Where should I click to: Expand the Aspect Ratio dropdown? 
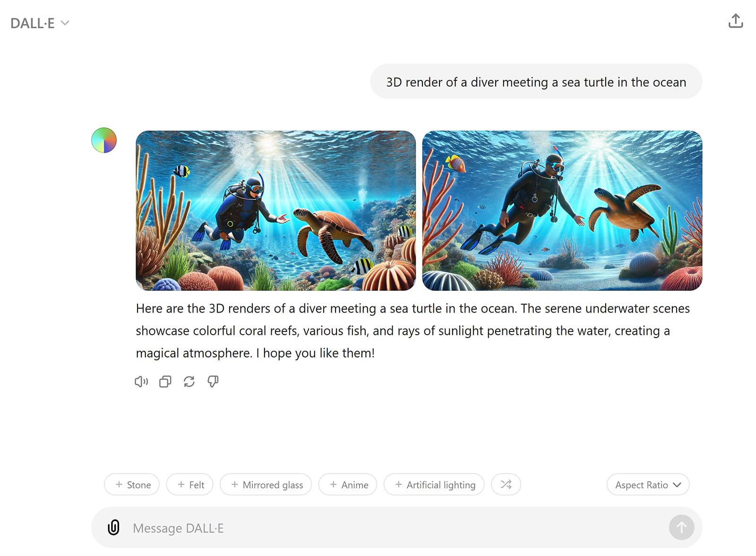point(648,484)
